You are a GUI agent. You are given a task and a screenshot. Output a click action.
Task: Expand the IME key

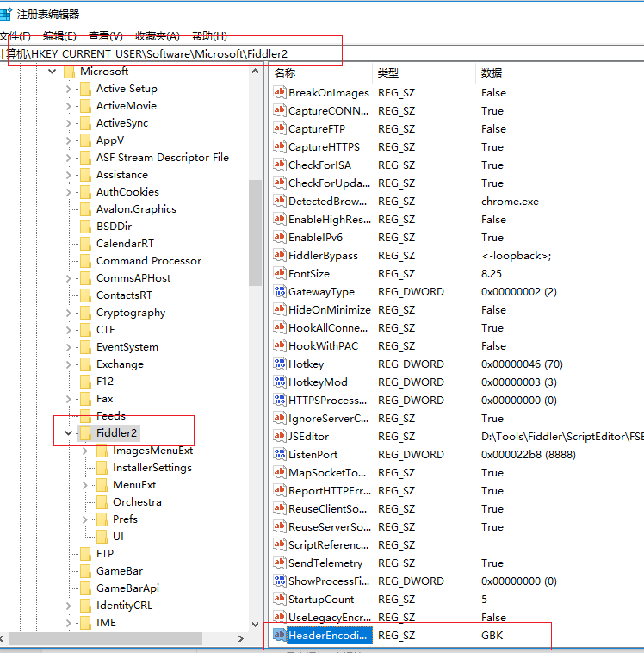[69, 623]
